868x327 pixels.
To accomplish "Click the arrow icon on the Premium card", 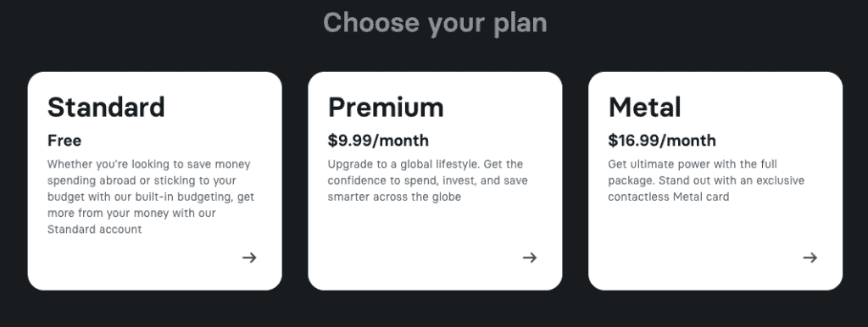I will (530, 258).
